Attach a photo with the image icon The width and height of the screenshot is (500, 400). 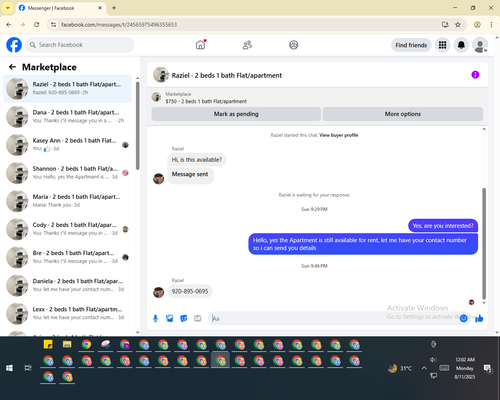[x=170, y=319]
